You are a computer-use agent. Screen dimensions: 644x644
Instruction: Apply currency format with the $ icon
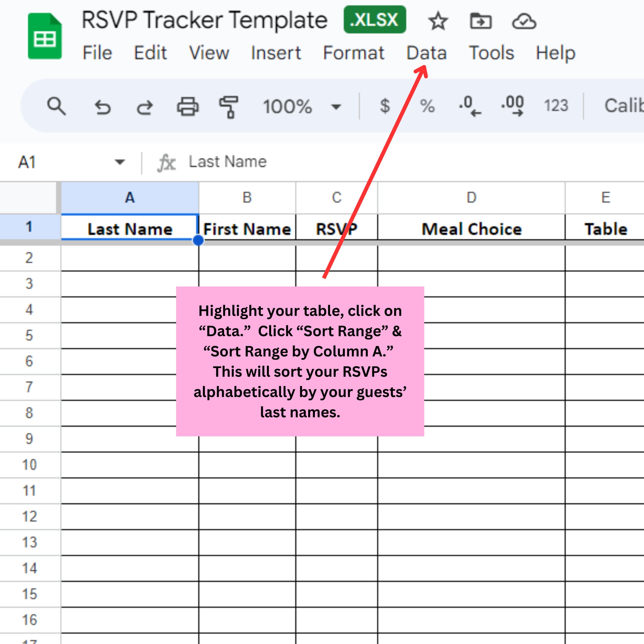point(385,106)
